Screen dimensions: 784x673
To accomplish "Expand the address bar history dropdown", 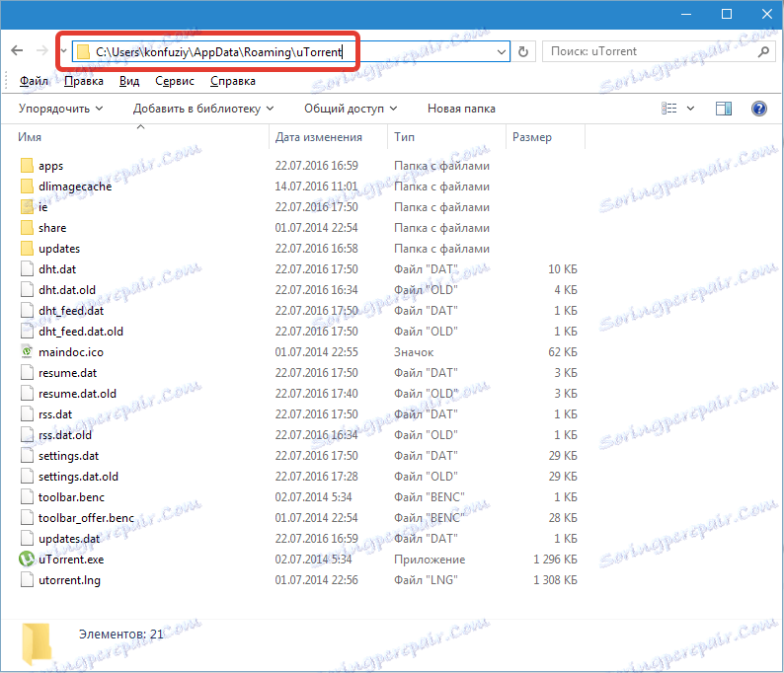I will [x=501, y=51].
